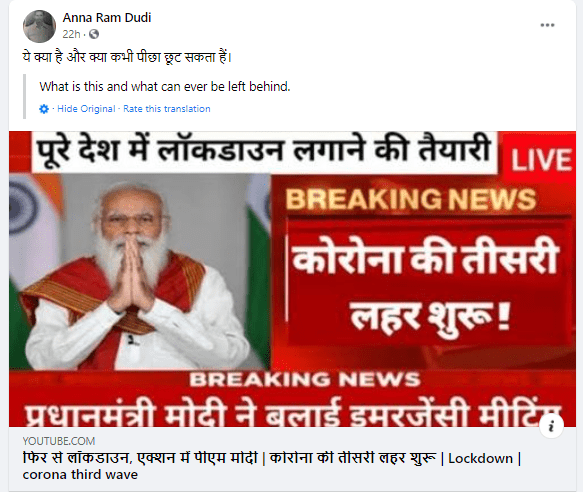
Task: Click the Hindi post caption text
Action: [x=127, y=57]
